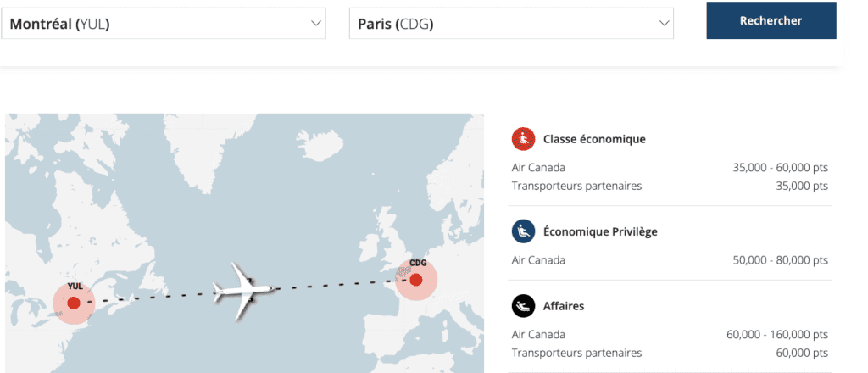Click the red Classe économique seat icon

click(523, 139)
